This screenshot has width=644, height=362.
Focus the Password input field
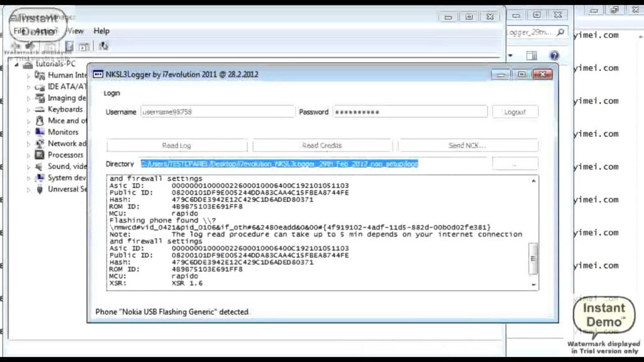tap(410, 112)
